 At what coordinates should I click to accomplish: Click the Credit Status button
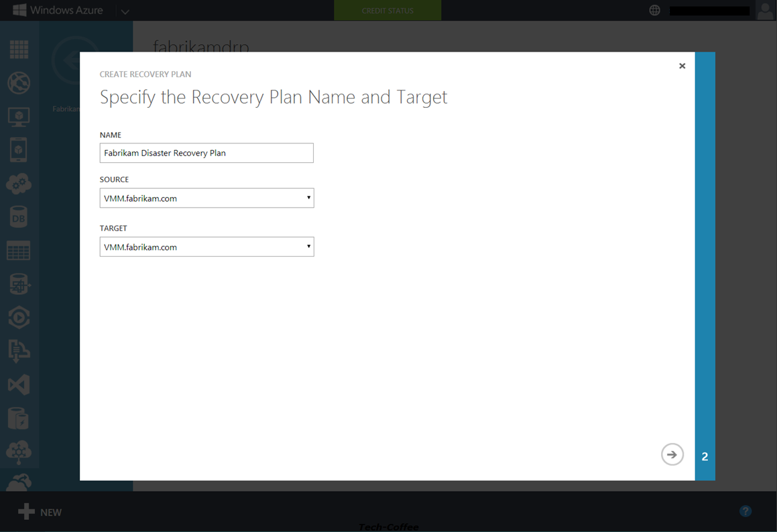click(x=387, y=11)
